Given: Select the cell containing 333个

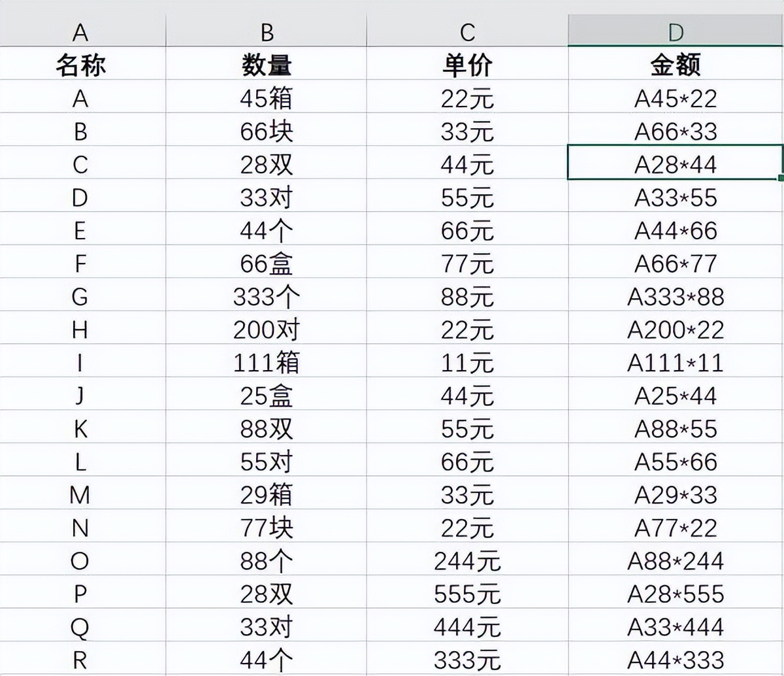Looking at the screenshot, I should click(266, 296).
